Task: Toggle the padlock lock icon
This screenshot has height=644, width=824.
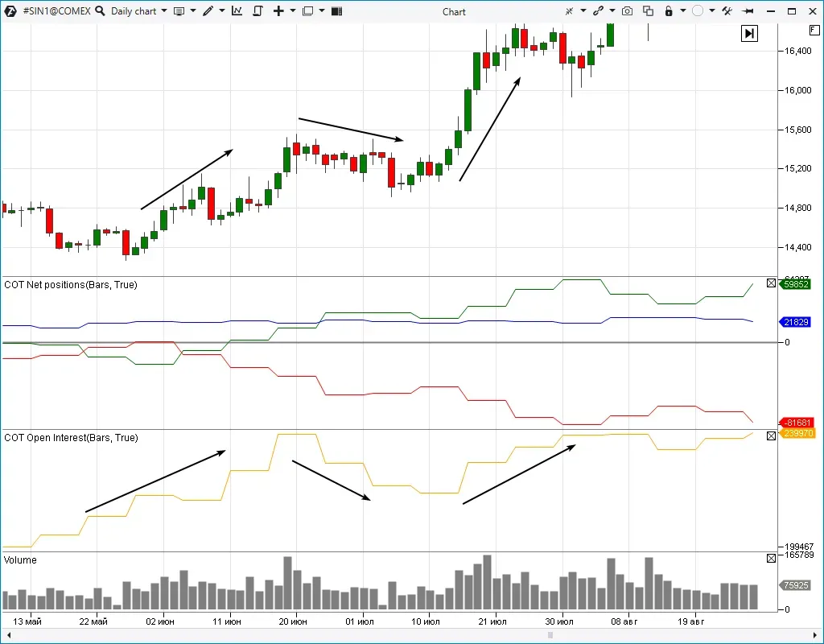Action: (x=669, y=11)
